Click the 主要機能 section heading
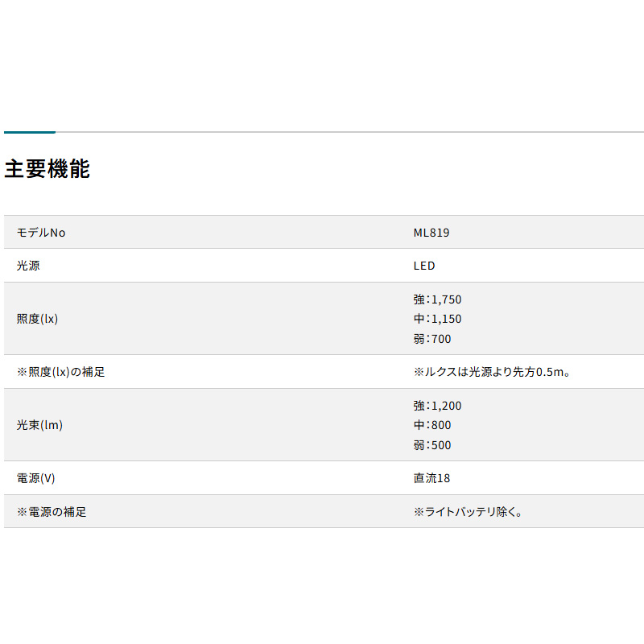The width and height of the screenshot is (644, 644). [47, 169]
